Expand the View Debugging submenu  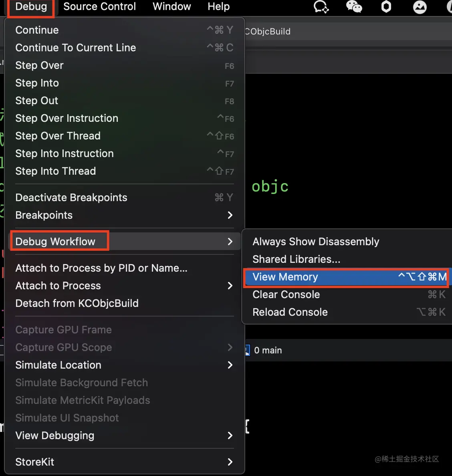pyautogui.click(x=125, y=435)
